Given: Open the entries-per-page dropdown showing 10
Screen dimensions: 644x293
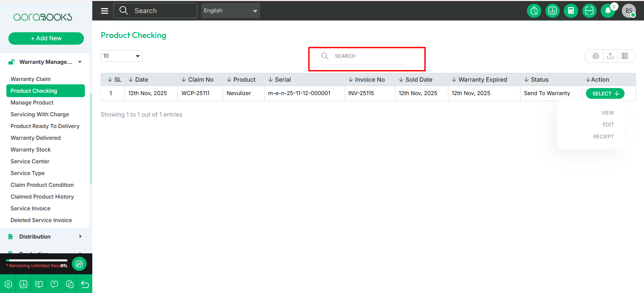Looking at the screenshot, I should pyautogui.click(x=121, y=56).
